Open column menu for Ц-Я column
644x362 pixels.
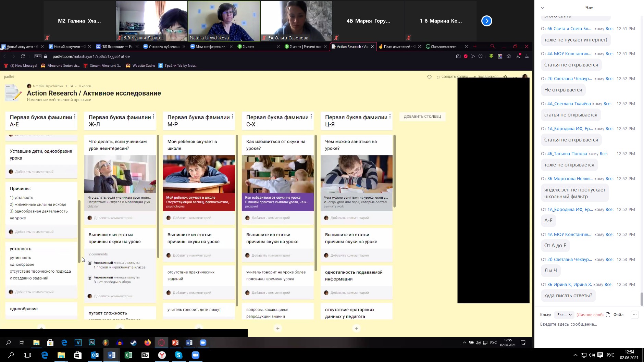coord(390,117)
